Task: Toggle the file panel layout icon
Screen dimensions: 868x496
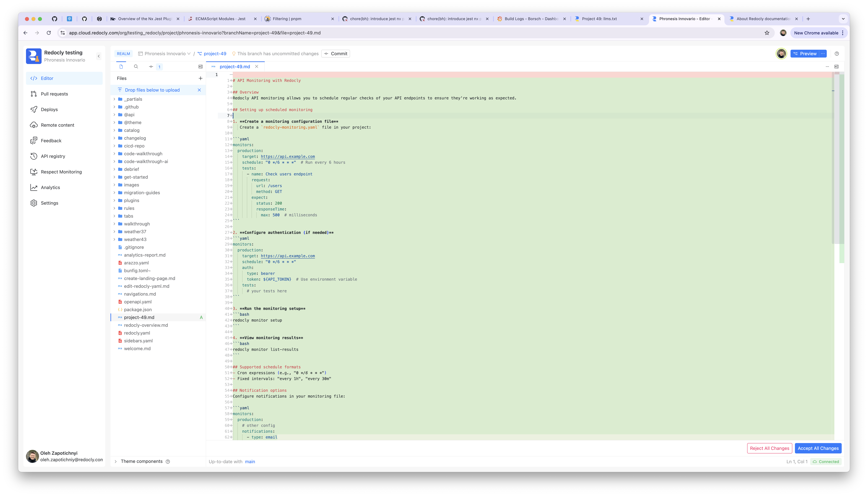Action: tap(201, 67)
